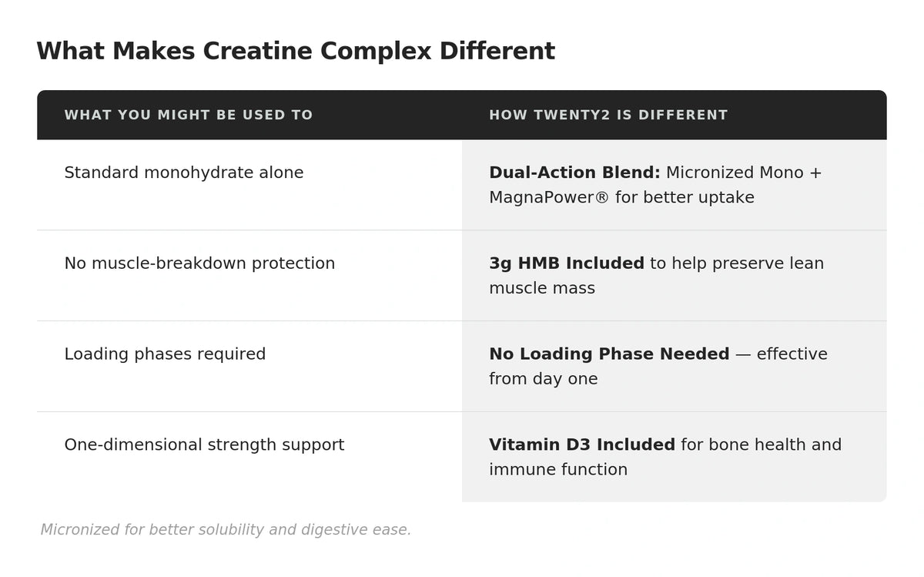Click the italic 'Micronized for better solubility' footnote
924x577 pixels.
coord(226,530)
